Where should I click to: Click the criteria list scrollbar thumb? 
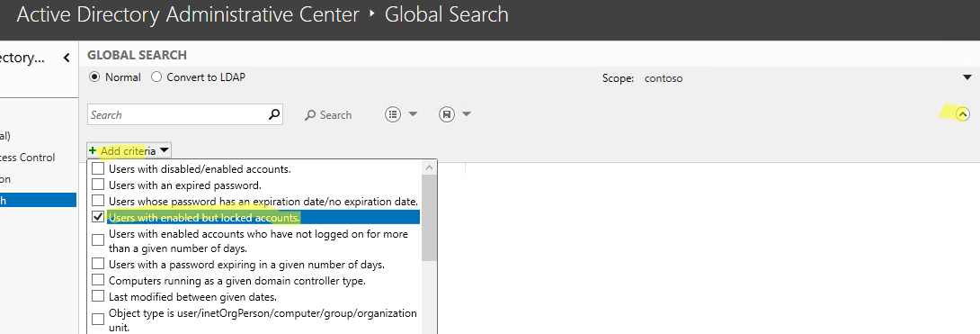tap(430, 218)
